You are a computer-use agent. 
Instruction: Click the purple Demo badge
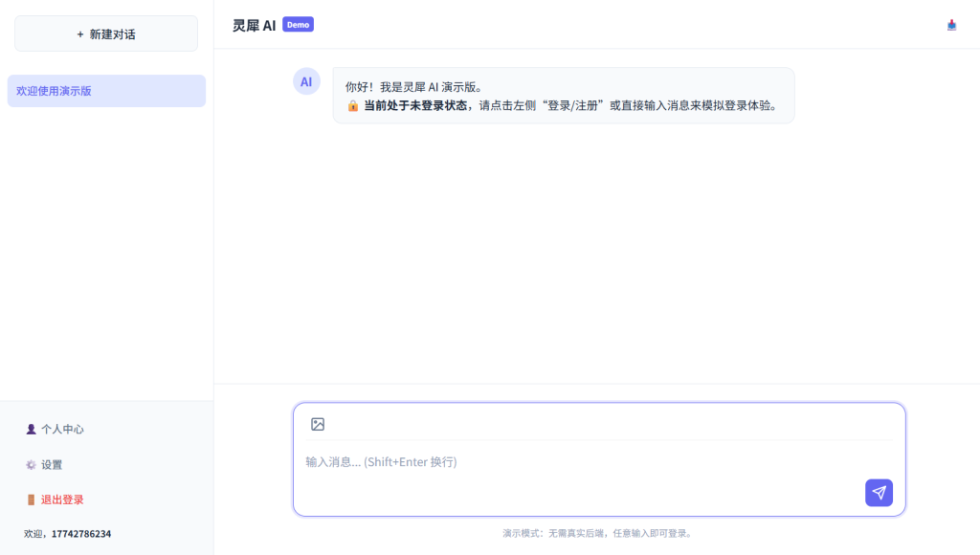(298, 25)
